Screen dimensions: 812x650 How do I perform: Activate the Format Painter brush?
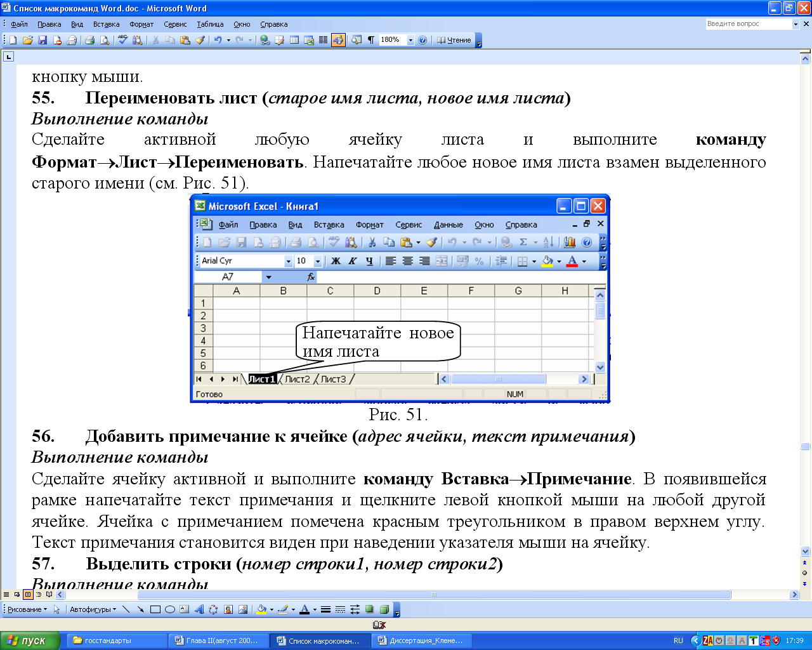[x=200, y=40]
